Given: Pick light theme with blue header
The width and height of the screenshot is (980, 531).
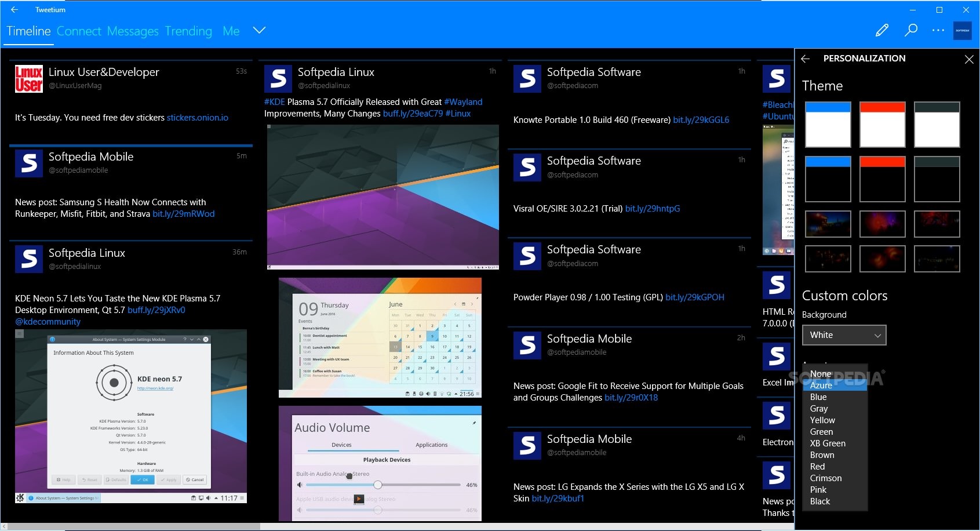Looking at the screenshot, I should (x=828, y=125).
